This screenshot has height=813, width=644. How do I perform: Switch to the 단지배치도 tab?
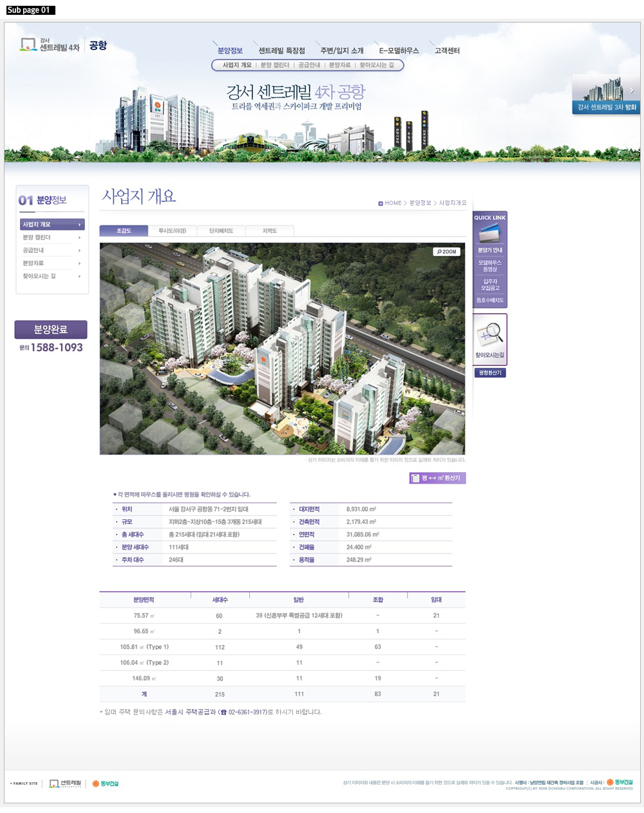tap(221, 231)
